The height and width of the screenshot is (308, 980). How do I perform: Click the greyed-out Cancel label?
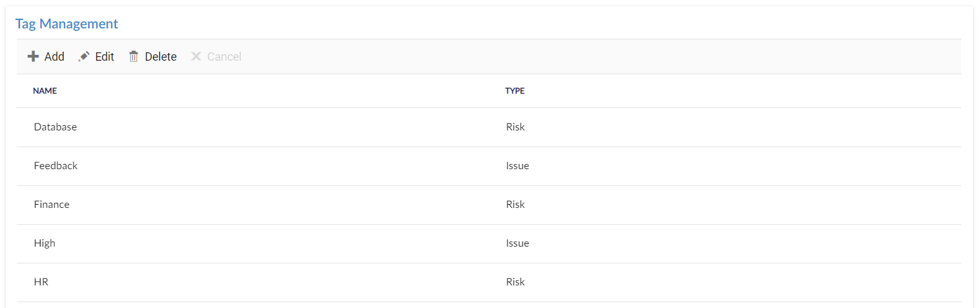point(224,57)
